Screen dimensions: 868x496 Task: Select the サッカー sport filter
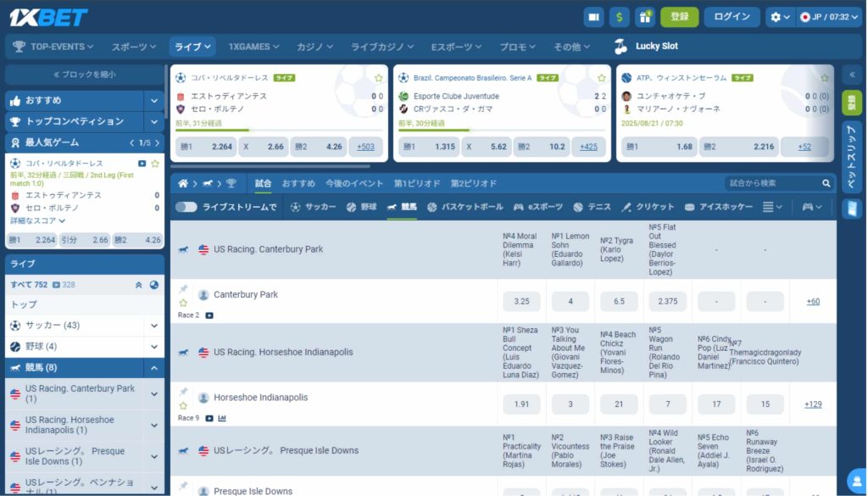(314, 207)
